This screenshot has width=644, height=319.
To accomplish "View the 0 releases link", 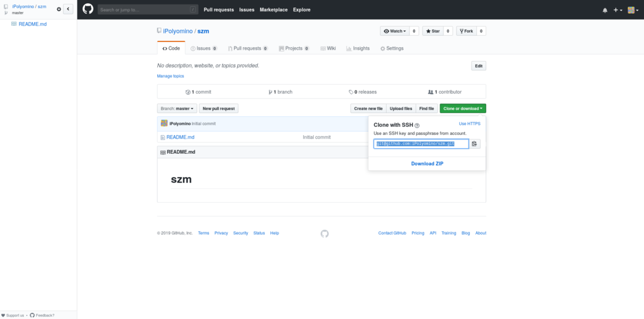I will click(x=363, y=92).
